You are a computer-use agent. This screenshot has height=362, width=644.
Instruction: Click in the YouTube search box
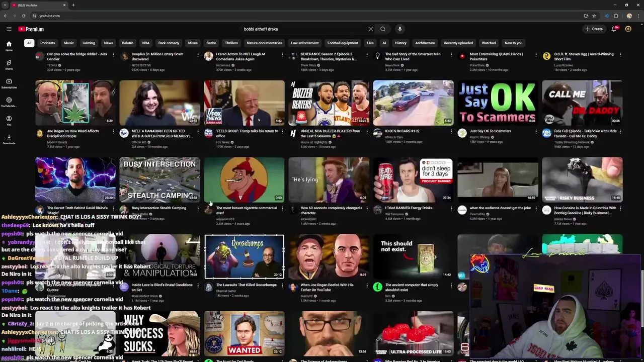[x=304, y=29]
